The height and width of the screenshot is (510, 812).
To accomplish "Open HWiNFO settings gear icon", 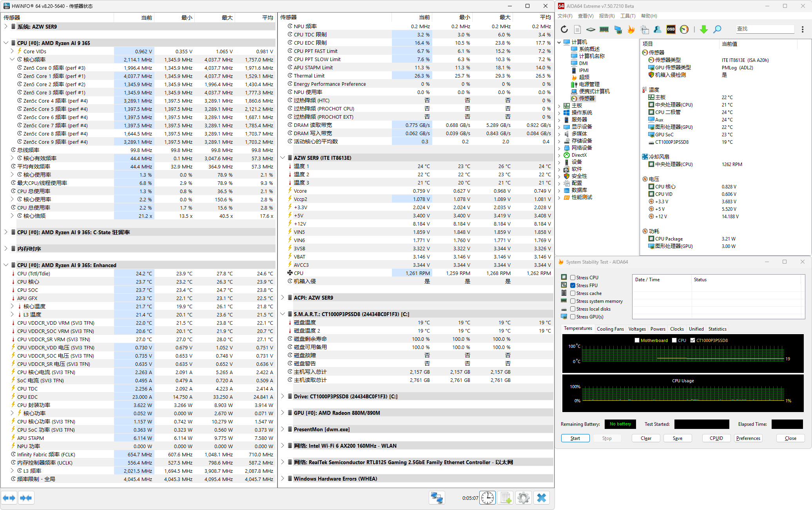I will tap(523, 498).
